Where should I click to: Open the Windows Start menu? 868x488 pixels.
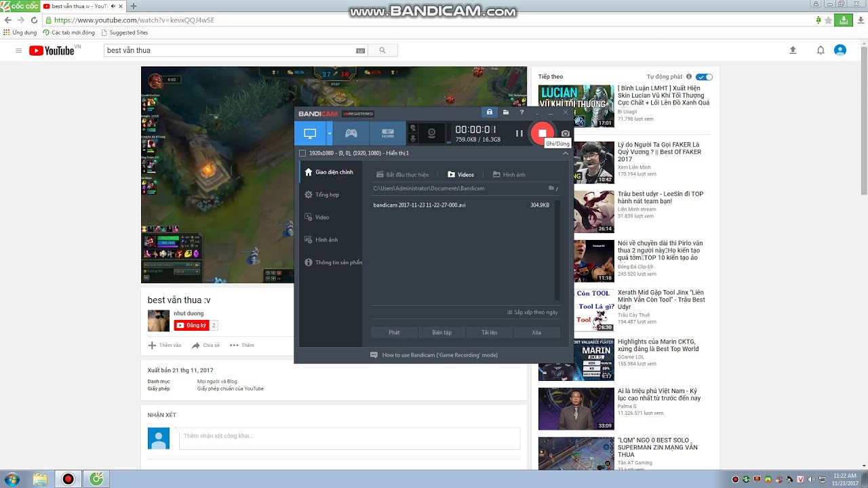click(x=12, y=479)
